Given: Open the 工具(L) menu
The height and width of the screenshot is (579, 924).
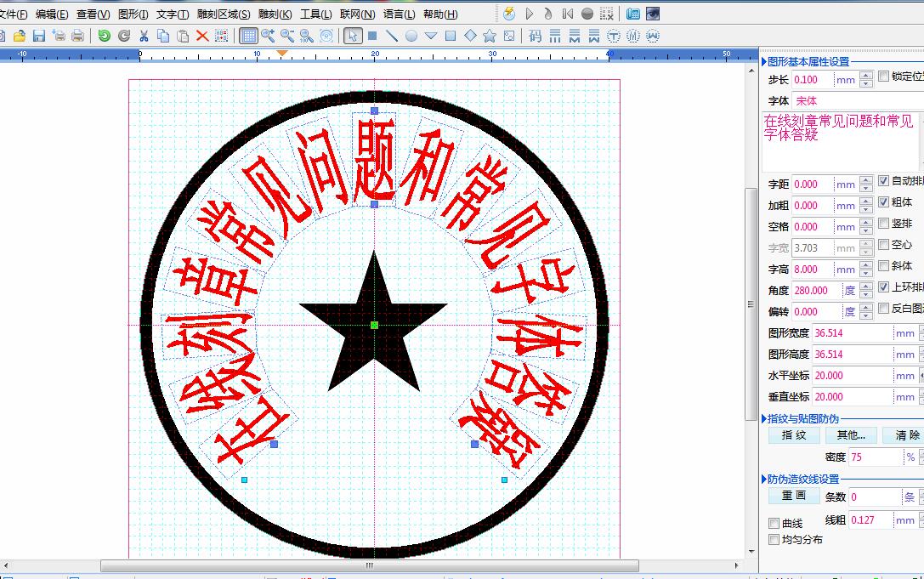Looking at the screenshot, I should click(315, 14).
